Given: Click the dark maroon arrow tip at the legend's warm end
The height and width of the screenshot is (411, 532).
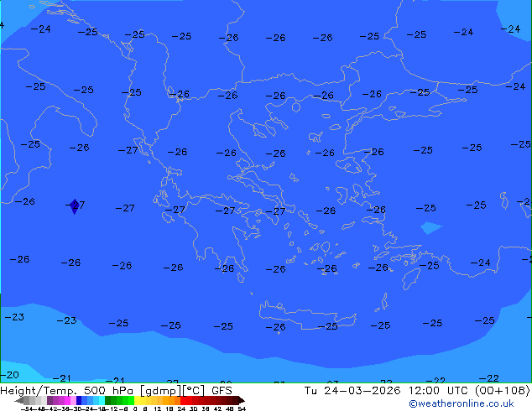Looking at the screenshot, I should coord(242,400).
